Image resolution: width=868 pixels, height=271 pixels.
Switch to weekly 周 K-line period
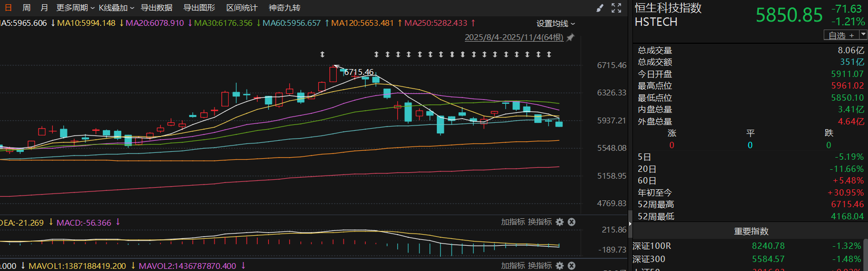pyautogui.click(x=26, y=8)
